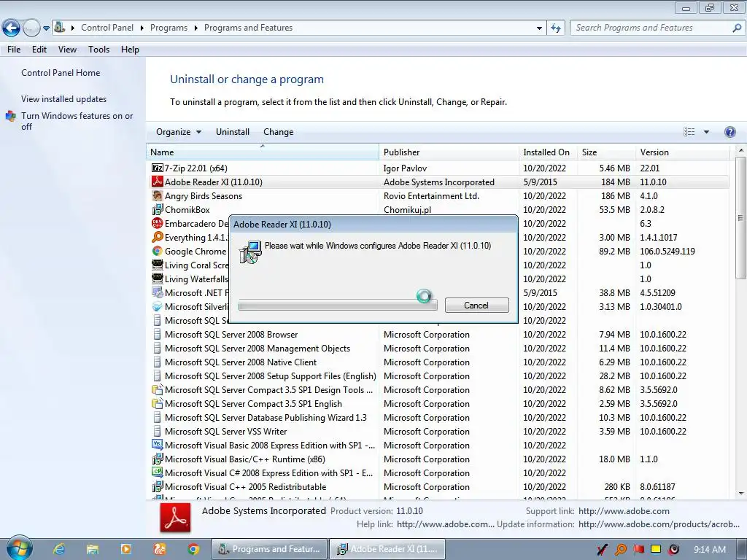Click the Adobe Reader XI red PDF icon in list

coord(158,182)
